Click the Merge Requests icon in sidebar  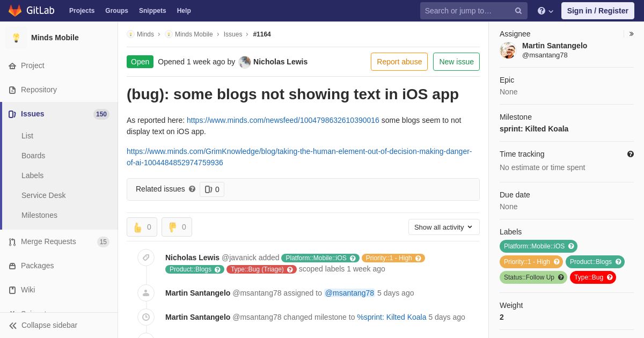click(12, 242)
